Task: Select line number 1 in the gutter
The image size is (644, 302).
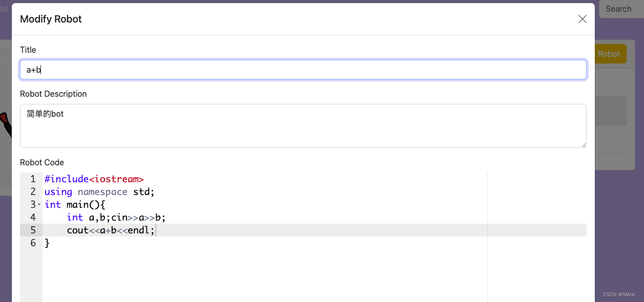Action: [x=33, y=179]
